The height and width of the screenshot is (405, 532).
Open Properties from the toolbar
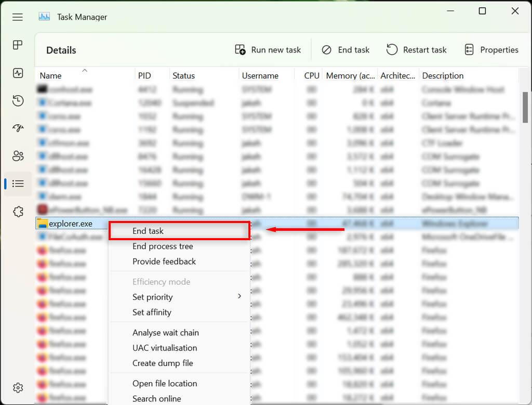[x=491, y=50]
